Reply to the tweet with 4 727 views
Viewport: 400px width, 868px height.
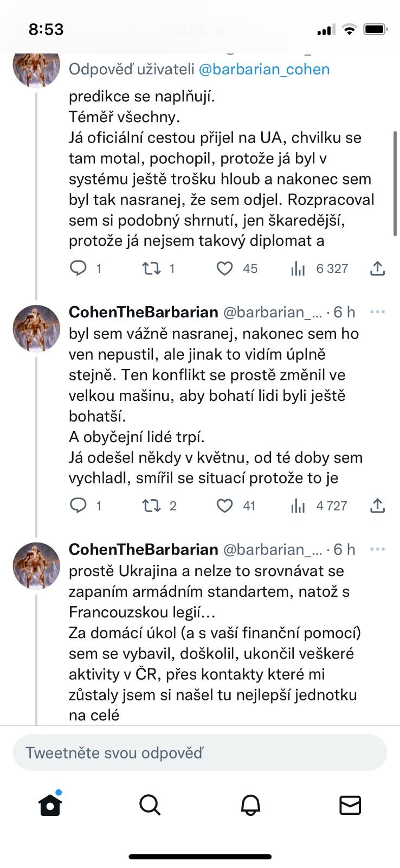[x=79, y=506]
